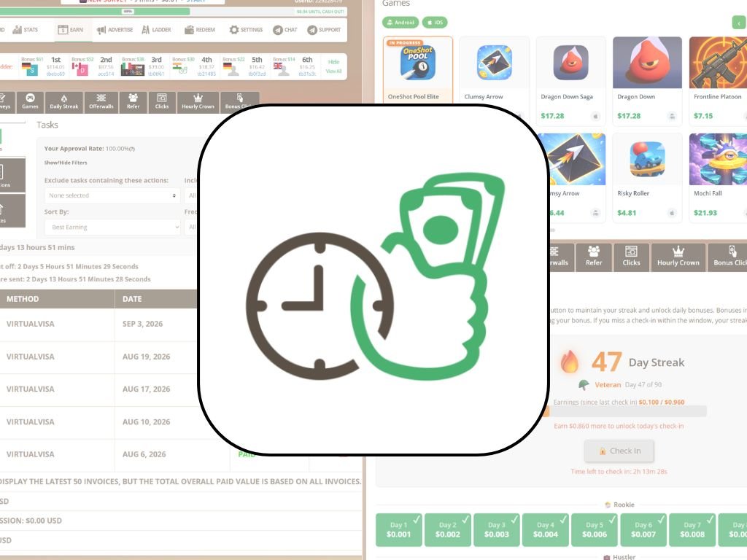Select the Hourly Crown tab on the left panel
747x560 pixels.
coord(198,101)
